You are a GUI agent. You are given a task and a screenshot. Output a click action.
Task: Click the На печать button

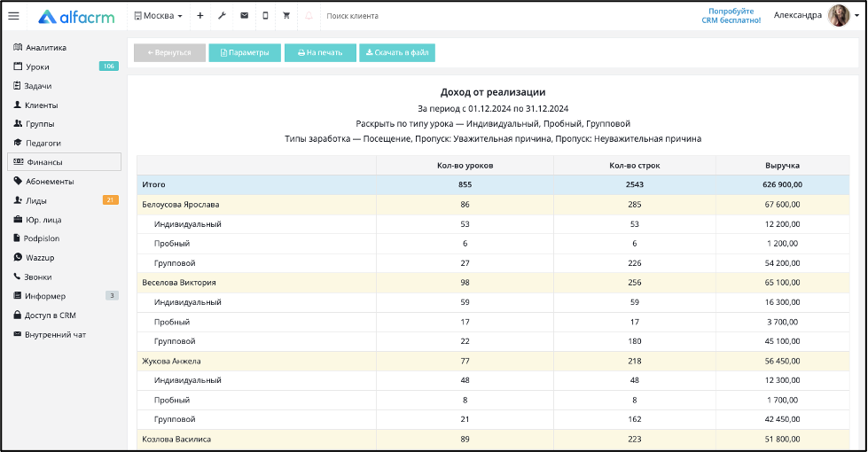320,52
